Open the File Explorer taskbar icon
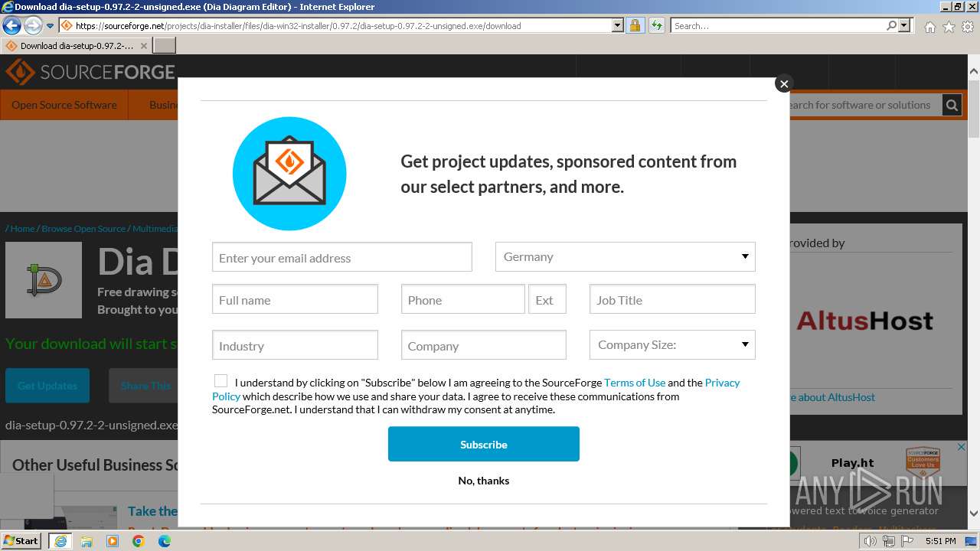 [x=87, y=541]
